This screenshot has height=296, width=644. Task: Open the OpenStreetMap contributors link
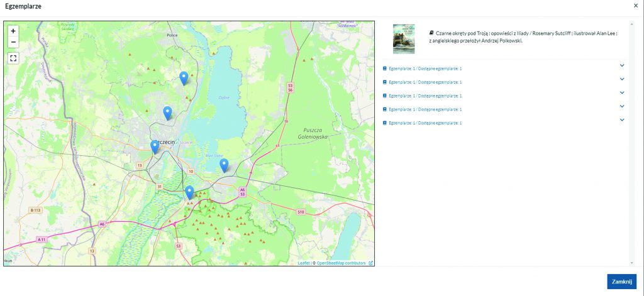coord(340,263)
